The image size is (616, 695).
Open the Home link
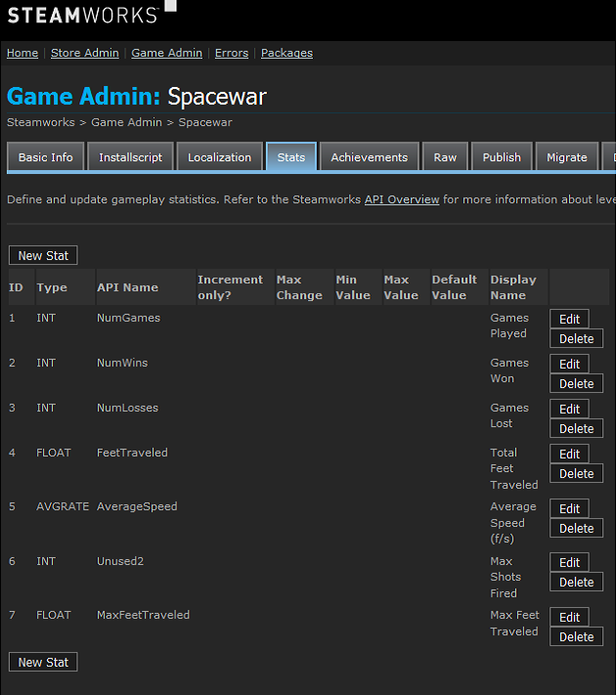[22, 53]
